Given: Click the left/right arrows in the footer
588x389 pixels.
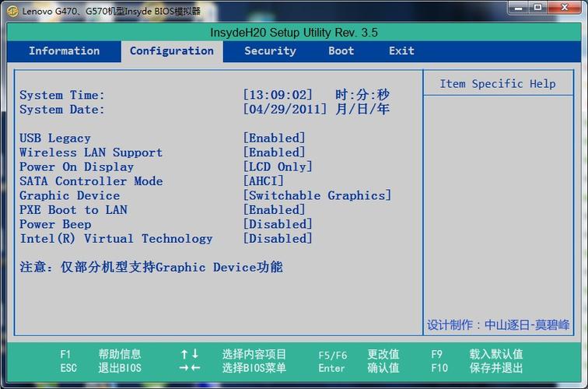Looking at the screenshot, I should pos(190,368).
